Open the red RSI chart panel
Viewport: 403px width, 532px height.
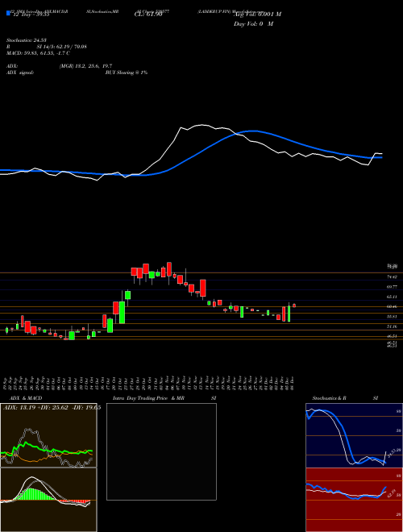[x=354, y=500]
